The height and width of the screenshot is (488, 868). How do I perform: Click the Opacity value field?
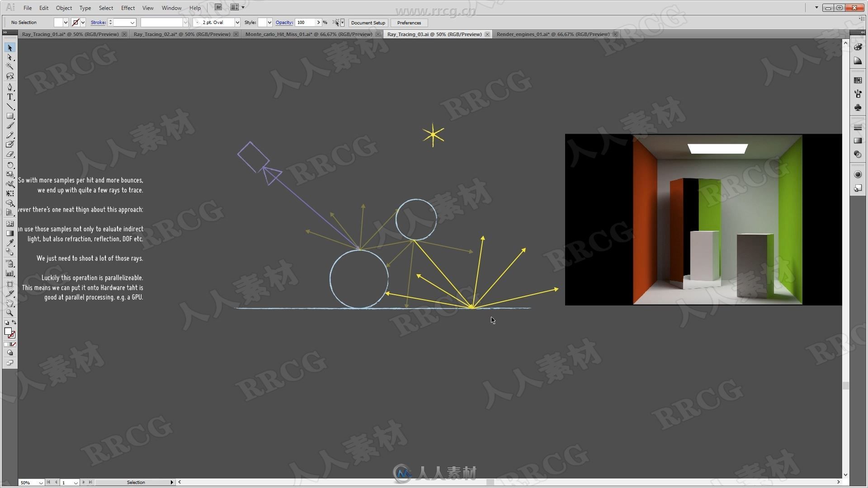click(x=305, y=23)
